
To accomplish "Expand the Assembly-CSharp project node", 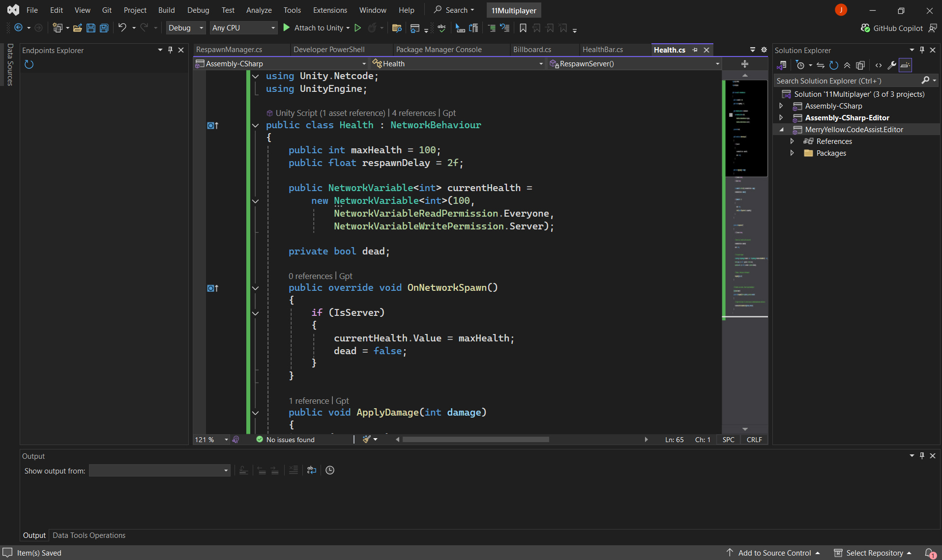I will click(781, 106).
